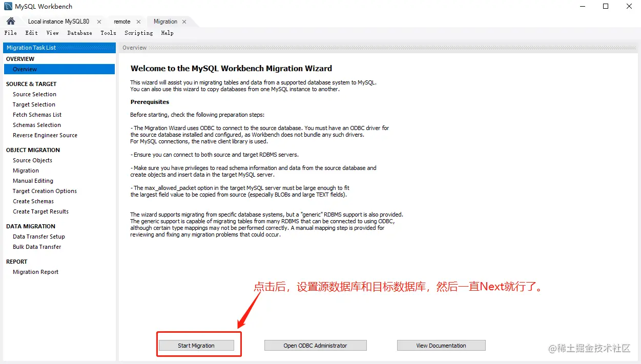Image resolution: width=641 pixels, height=364 pixels.
Task: Select the Bulk Data Transfer step
Action: click(x=37, y=247)
